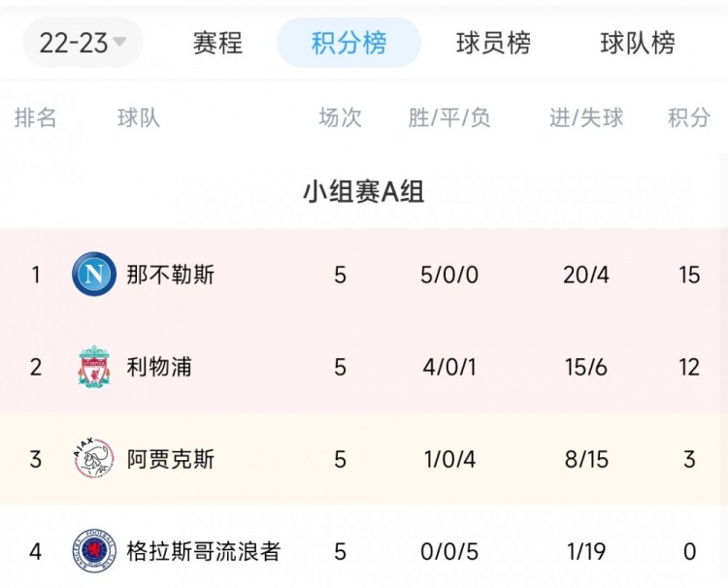Viewport: 728px width, 588px height.
Task: Click the arrow beside 22-23
Action: (119, 42)
